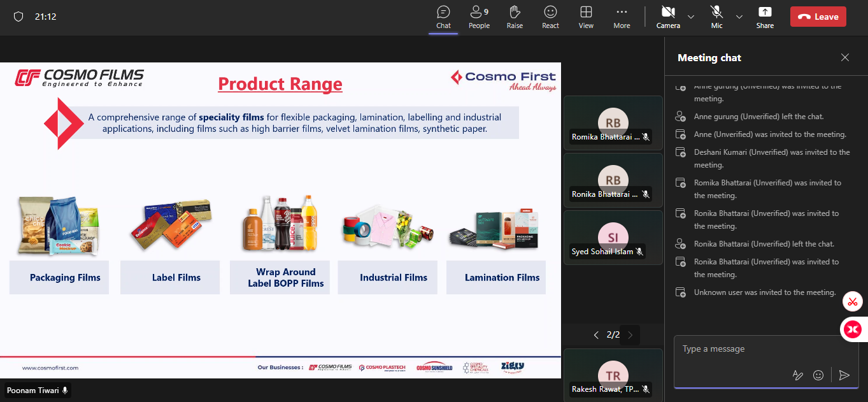Click www.cosmofirst.com on the slide

50,368
